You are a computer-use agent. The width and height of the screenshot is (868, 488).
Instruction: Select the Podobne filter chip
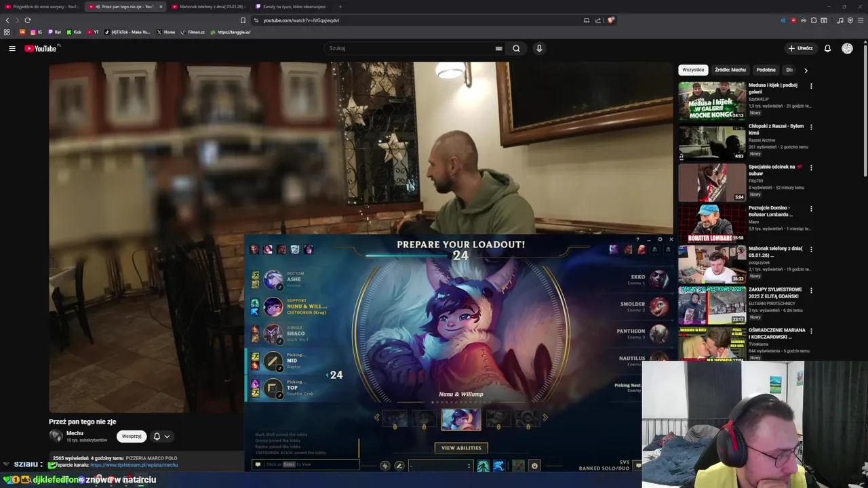tap(766, 70)
